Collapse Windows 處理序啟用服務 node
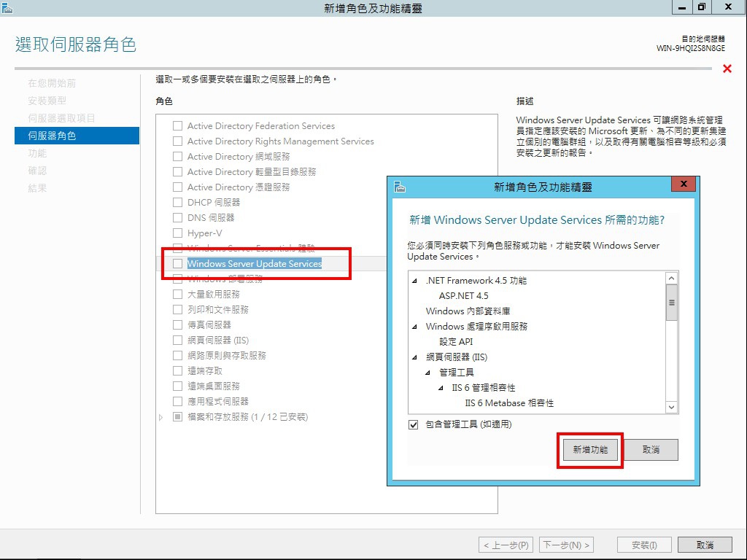Image resolution: width=747 pixels, height=560 pixels. point(414,327)
